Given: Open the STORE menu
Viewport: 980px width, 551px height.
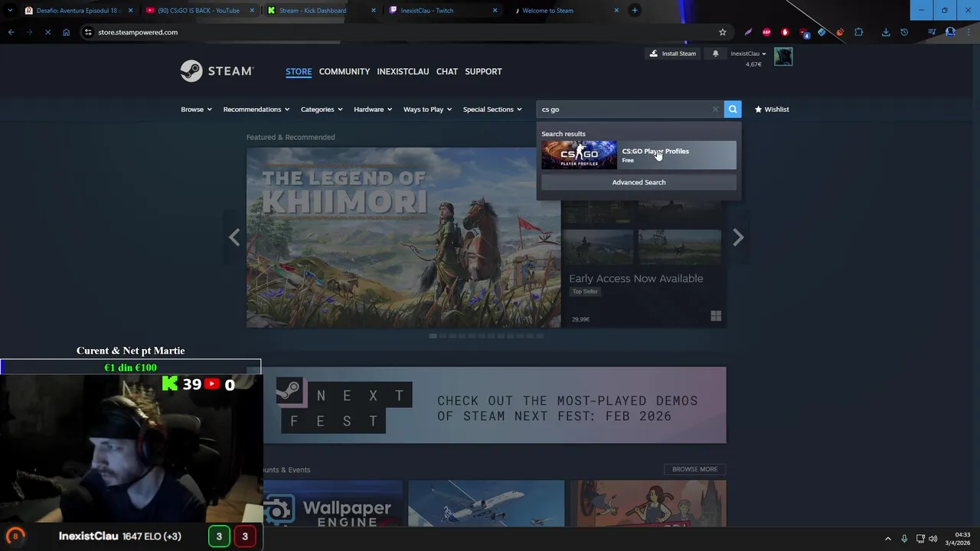Looking at the screenshot, I should coord(299,71).
